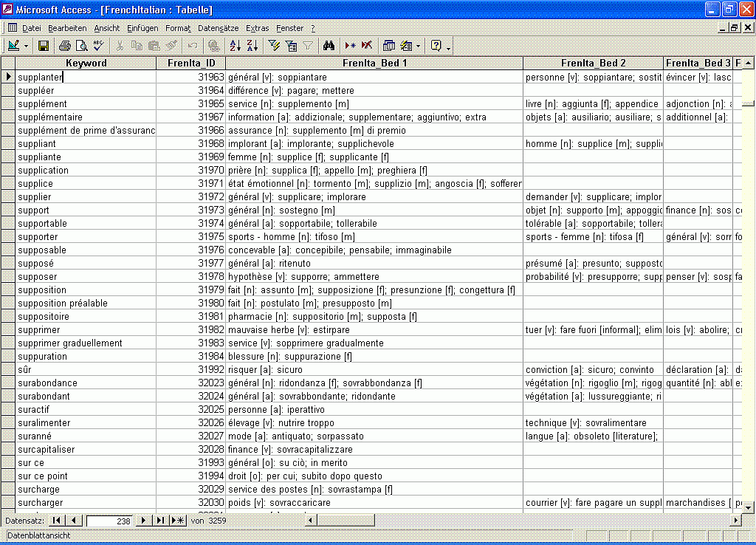Image resolution: width=756 pixels, height=545 pixels.
Task: Delete the record using the toolbar delete icon
Action: point(367,46)
